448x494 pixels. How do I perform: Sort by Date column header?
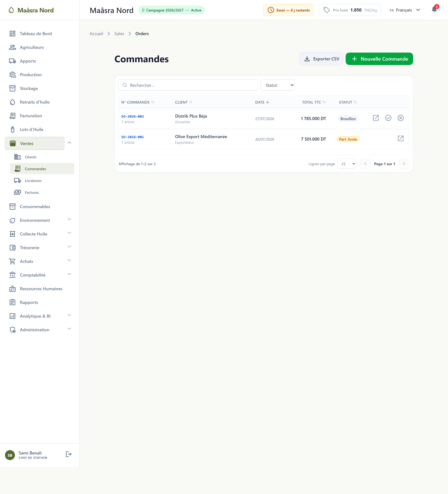click(x=262, y=102)
